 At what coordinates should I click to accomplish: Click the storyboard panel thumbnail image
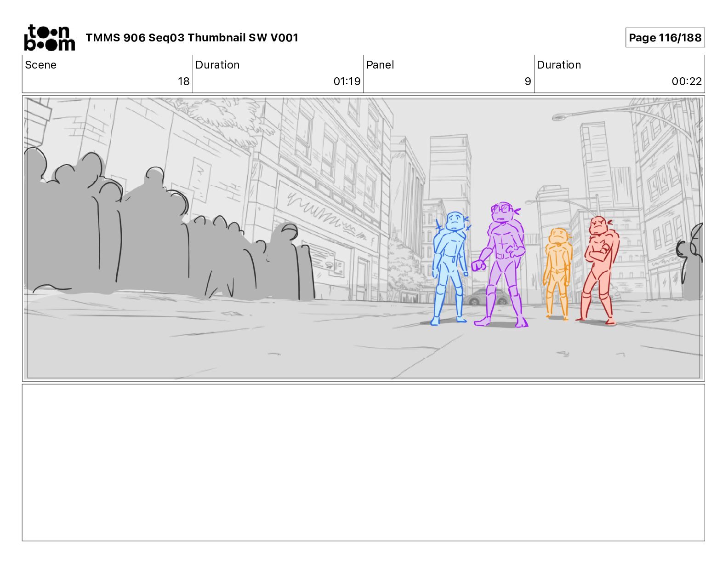(x=363, y=238)
